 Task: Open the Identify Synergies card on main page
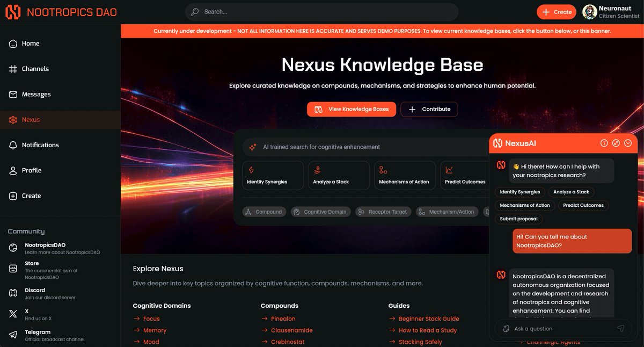tap(273, 176)
